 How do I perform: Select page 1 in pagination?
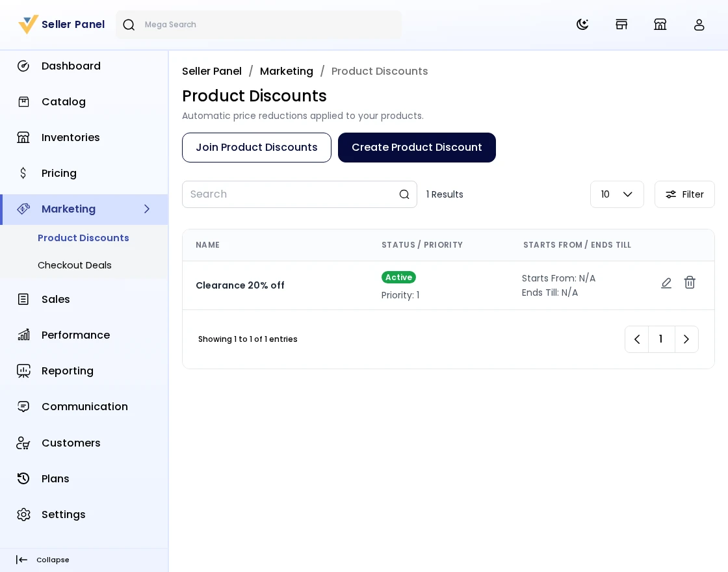coord(661,339)
